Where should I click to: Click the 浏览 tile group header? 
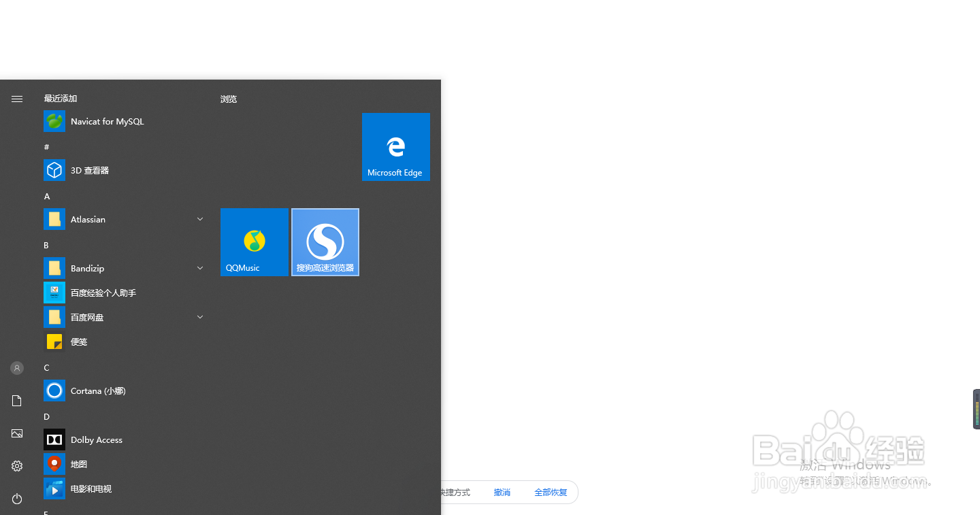pos(229,99)
